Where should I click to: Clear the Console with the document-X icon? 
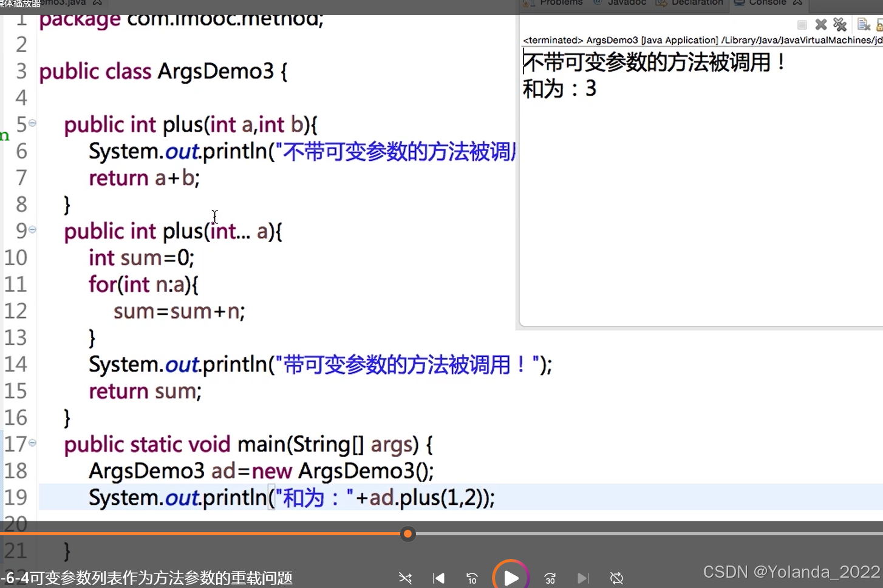click(x=864, y=24)
